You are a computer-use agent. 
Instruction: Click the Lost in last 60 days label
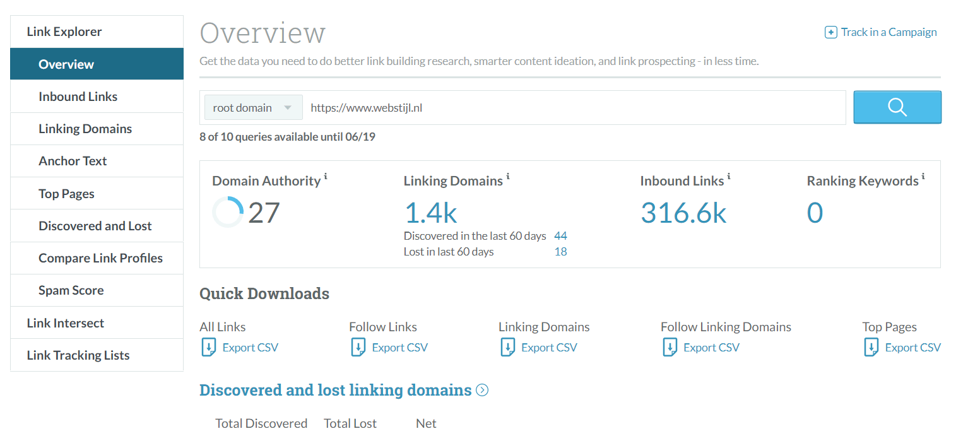click(x=449, y=252)
